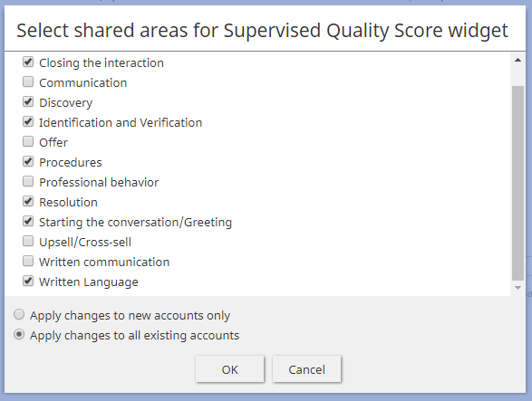
Task: Enable the Written communication checkbox
Action: click(28, 261)
